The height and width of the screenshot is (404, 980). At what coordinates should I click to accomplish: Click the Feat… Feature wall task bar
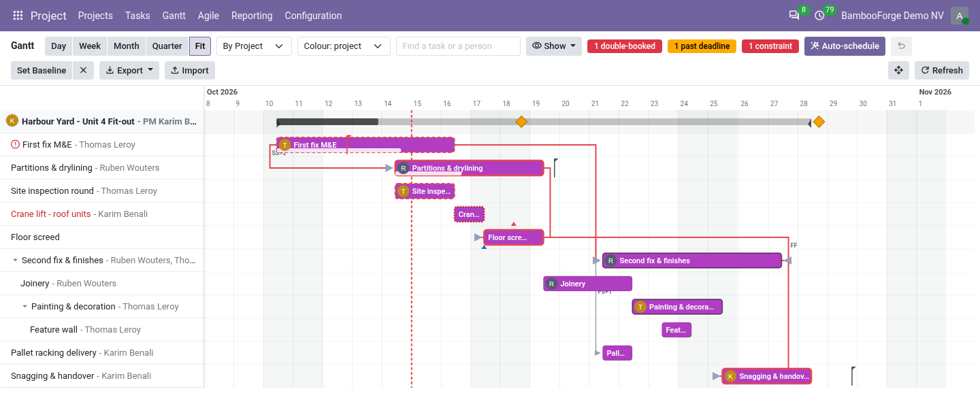(676, 330)
